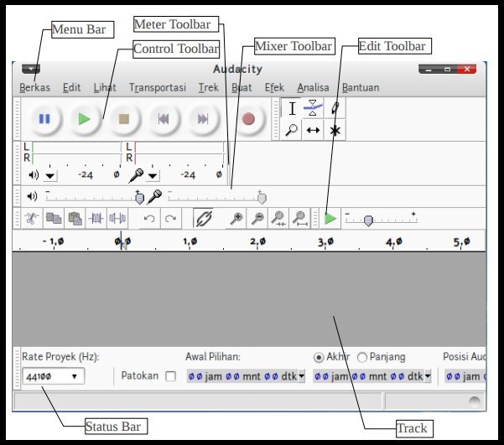Click the Pause button in the Control Toolbar
Image resolution: width=504 pixels, height=445 pixels.
tap(44, 119)
